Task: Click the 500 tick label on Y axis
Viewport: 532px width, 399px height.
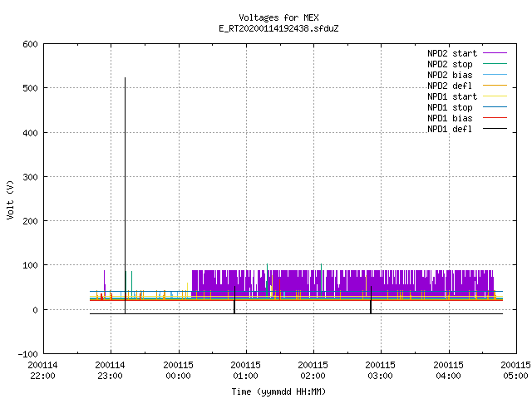Action: click(30, 89)
